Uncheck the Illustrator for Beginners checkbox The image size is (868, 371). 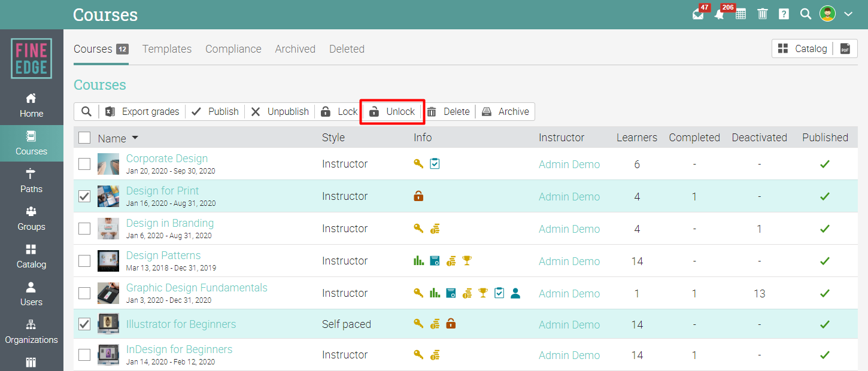point(84,324)
